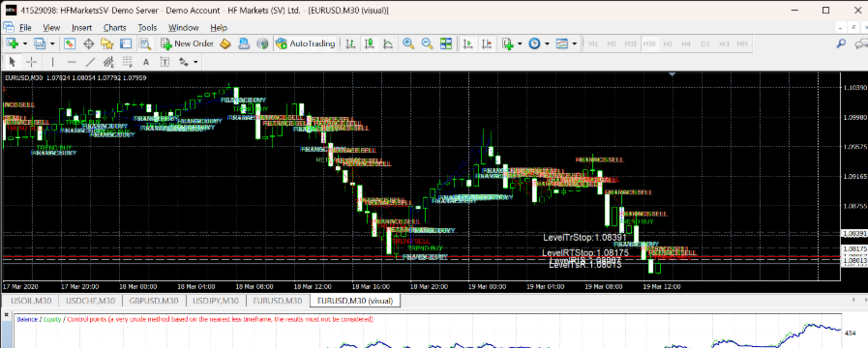Open the Templates icon
This screenshot has height=348, width=868.
(x=562, y=43)
